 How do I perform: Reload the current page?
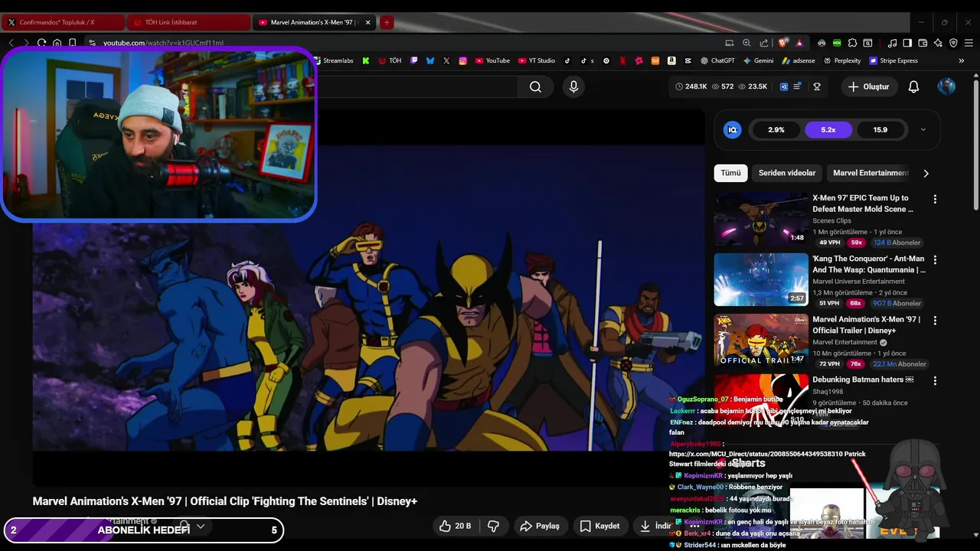[x=41, y=43]
